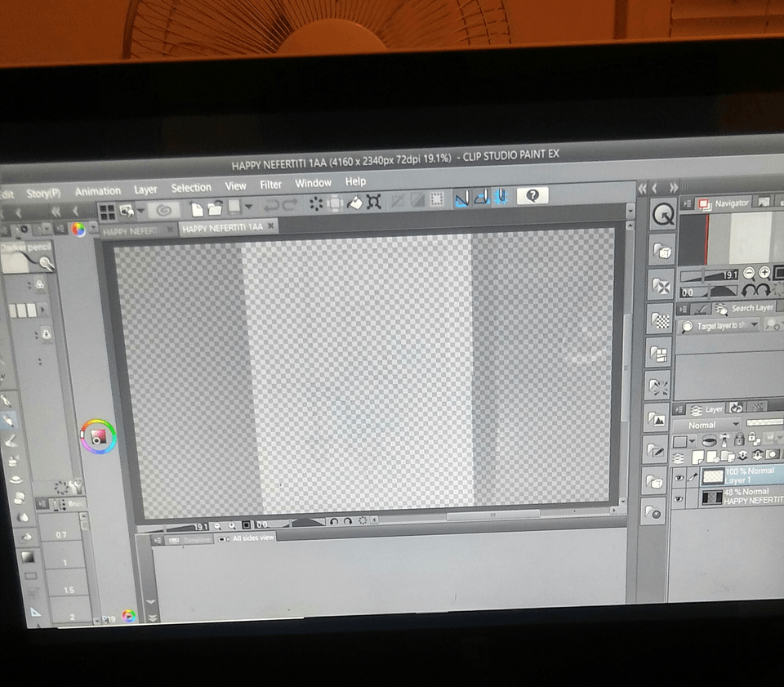Click the Navigator zoom slider showing 19.1

[x=709, y=276]
